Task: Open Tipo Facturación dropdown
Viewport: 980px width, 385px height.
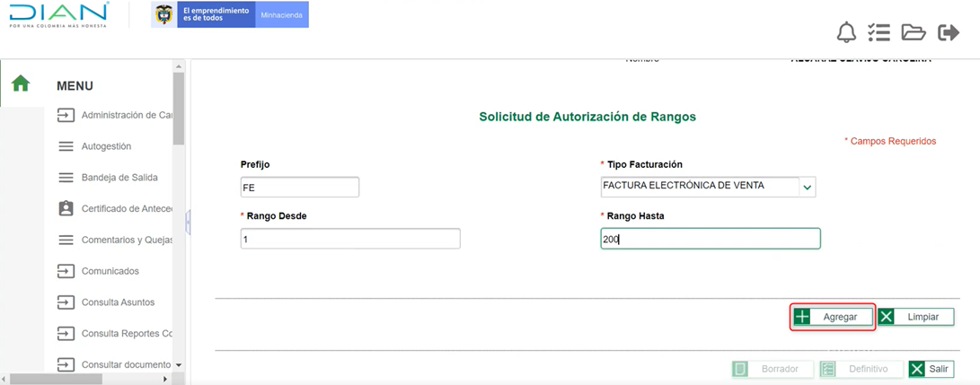Action: pyautogui.click(x=807, y=187)
